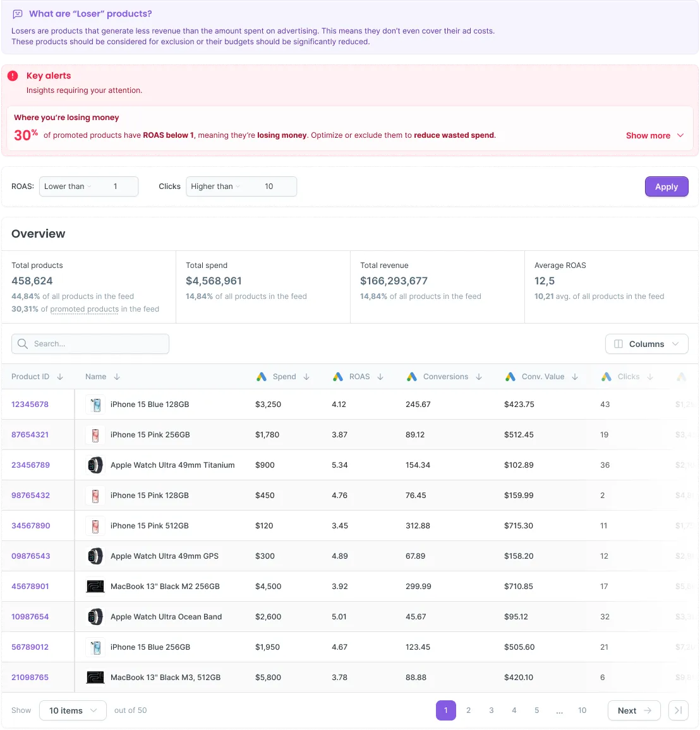This screenshot has width=700, height=730.
Task: Go to page 3
Action: coord(491,710)
